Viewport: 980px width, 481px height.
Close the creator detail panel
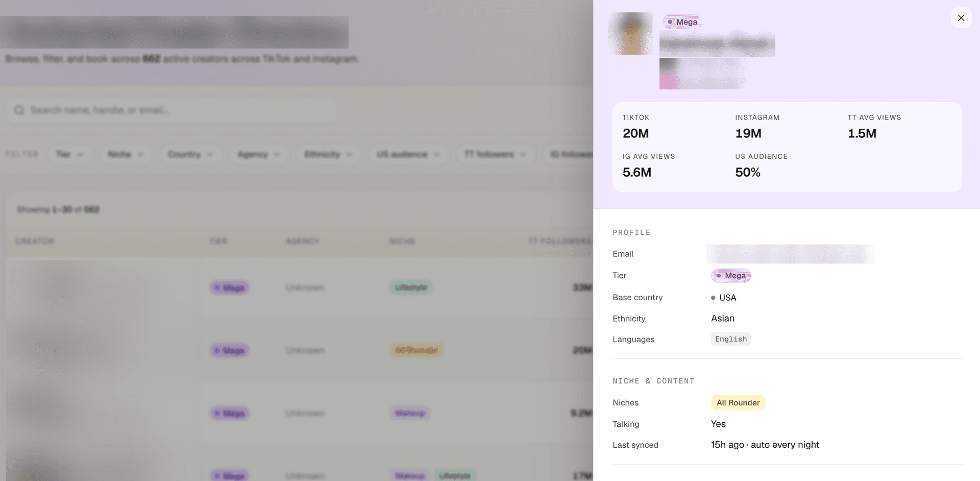[961, 18]
